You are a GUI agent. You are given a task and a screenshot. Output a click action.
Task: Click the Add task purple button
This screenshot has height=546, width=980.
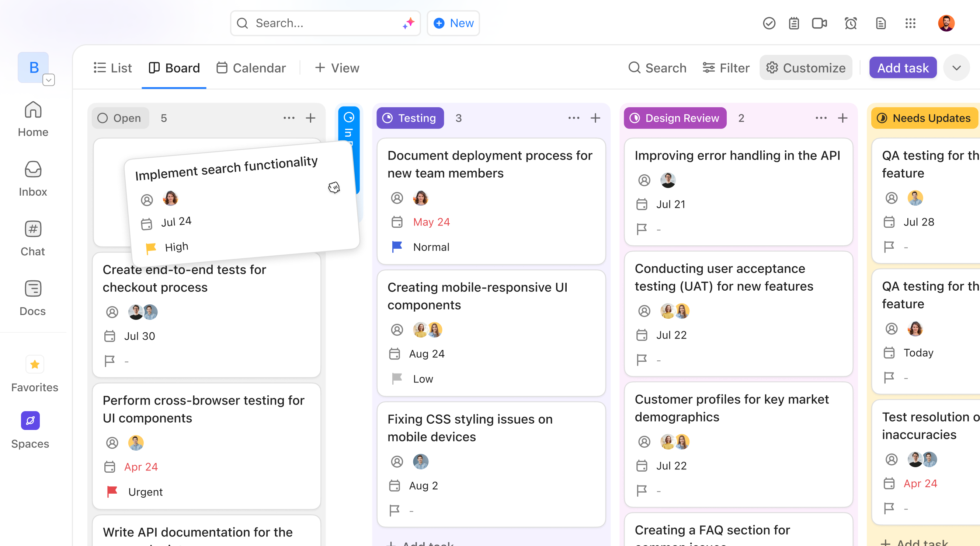point(903,68)
